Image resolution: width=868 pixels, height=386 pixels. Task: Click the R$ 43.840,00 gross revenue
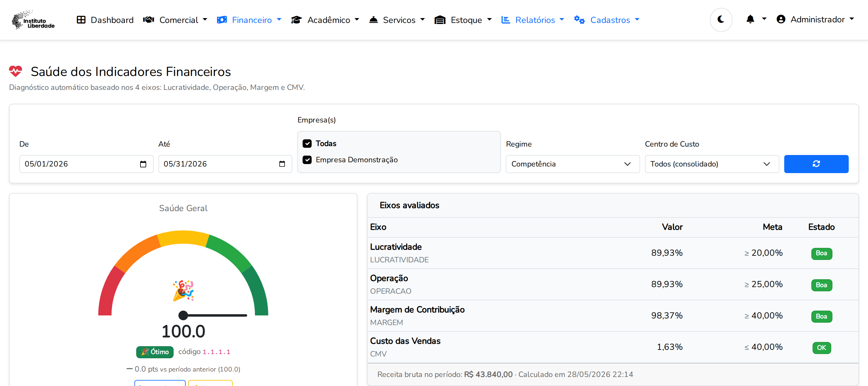[x=488, y=374]
